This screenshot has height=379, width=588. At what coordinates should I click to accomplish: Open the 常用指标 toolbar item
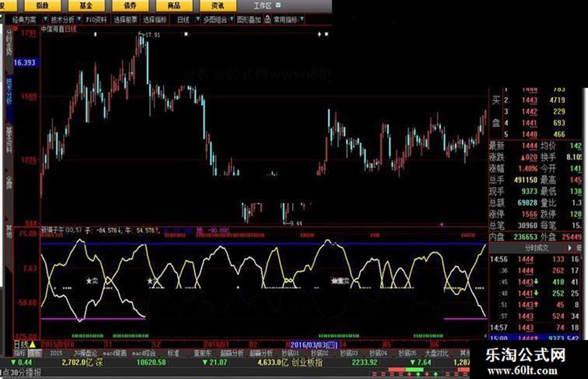[x=286, y=19]
